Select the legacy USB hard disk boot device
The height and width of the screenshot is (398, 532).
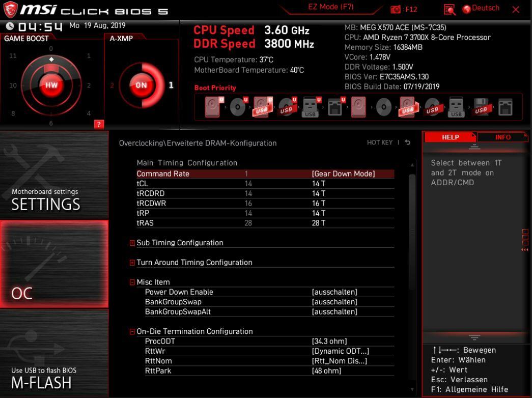pos(408,107)
